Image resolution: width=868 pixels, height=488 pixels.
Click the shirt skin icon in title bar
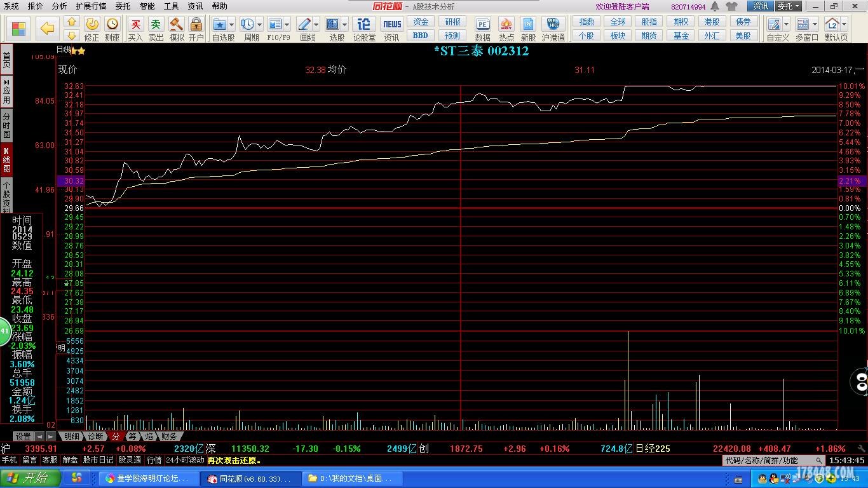[x=731, y=6]
